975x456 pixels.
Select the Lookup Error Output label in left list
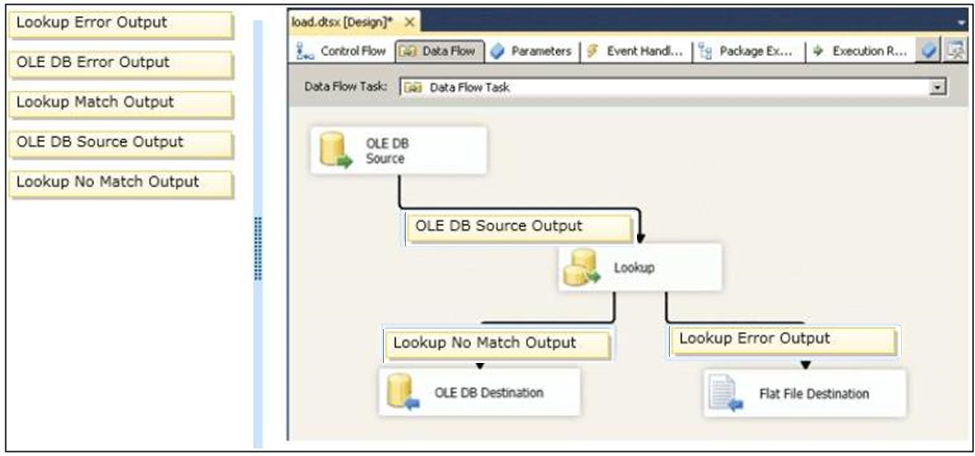[121, 24]
